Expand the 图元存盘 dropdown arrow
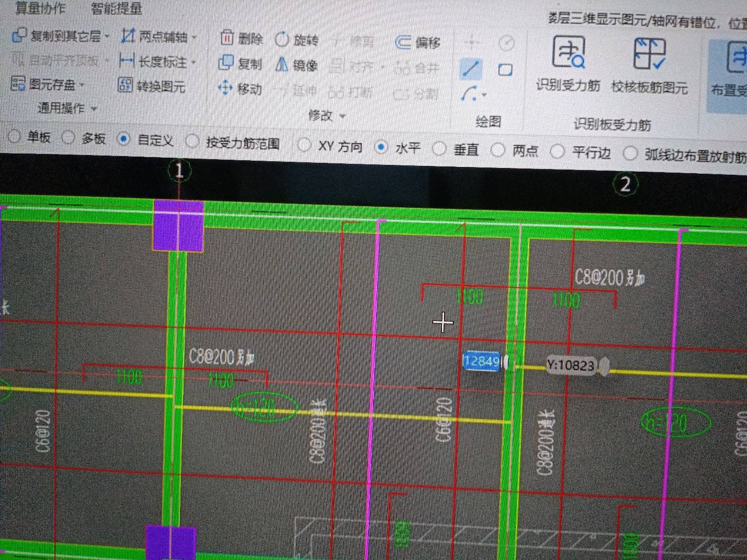Image resolution: width=747 pixels, height=560 pixels. (x=82, y=85)
